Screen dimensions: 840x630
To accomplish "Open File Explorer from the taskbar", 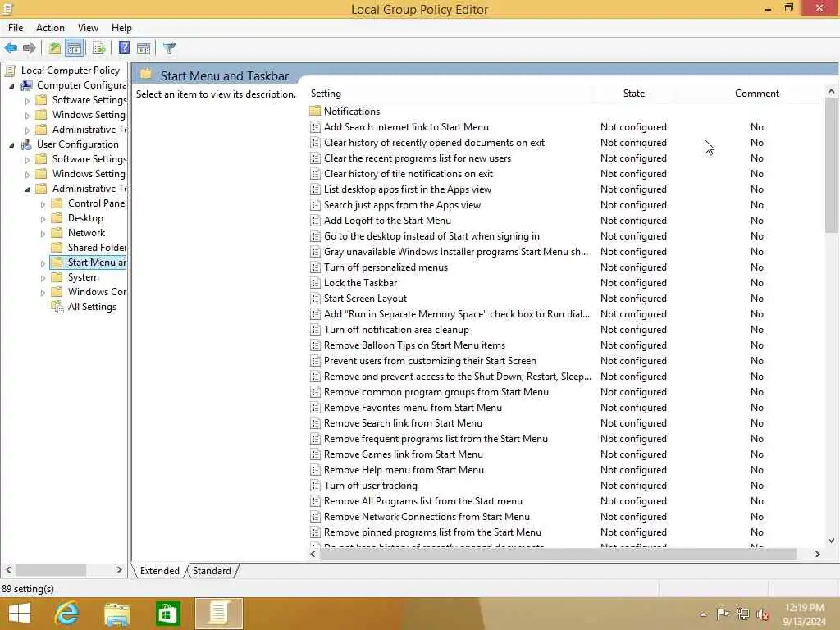I will (x=116, y=614).
